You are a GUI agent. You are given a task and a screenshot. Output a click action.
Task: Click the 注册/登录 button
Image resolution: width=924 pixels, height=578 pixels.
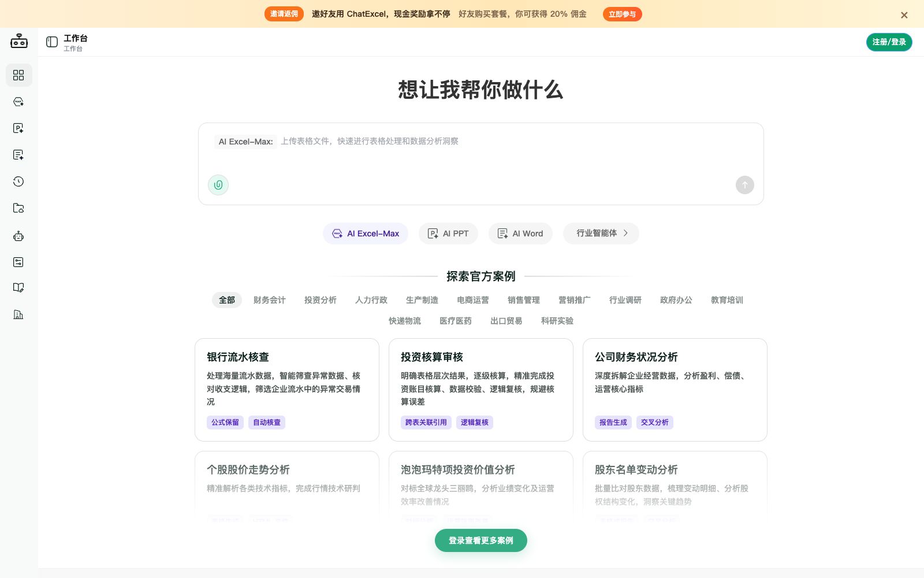tap(889, 42)
